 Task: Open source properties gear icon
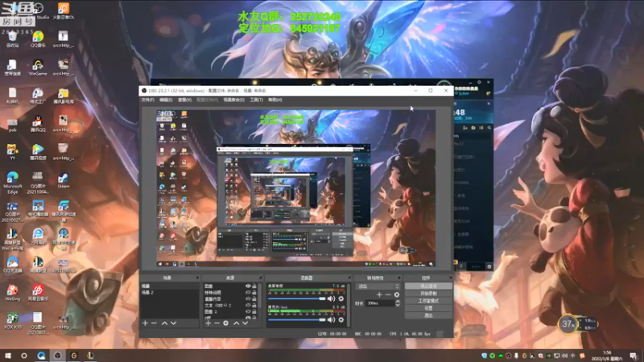click(225, 323)
